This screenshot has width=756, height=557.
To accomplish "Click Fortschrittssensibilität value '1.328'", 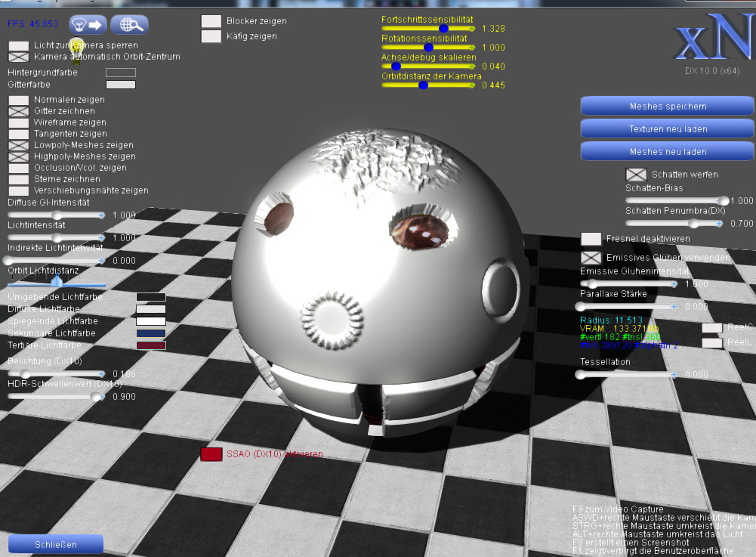I will tap(493, 29).
